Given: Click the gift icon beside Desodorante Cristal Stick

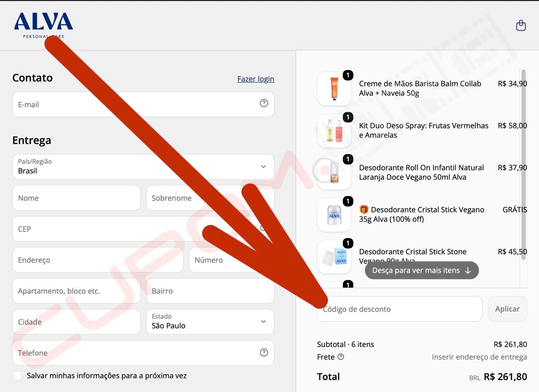Looking at the screenshot, I should coord(364,209).
